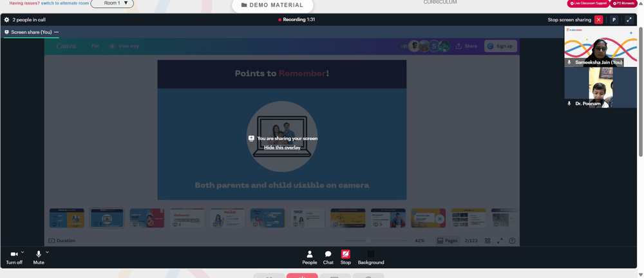Click Sameeksha Jain video tile
The image size is (644, 278).
pyautogui.click(x=600, y=46)
